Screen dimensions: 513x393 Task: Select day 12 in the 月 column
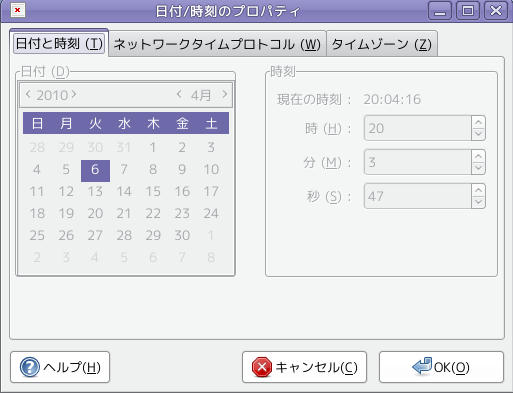(x=66, y=192)
